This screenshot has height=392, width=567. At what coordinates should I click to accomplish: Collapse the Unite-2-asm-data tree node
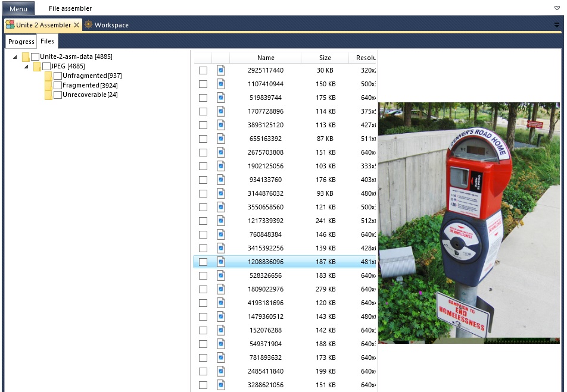[15, 57]
